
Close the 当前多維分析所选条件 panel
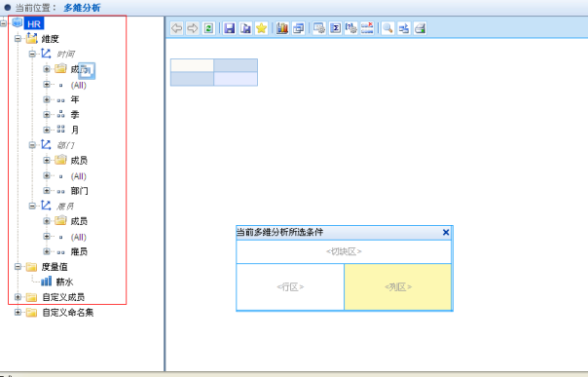pyautogui.click(x=446, y=232)
